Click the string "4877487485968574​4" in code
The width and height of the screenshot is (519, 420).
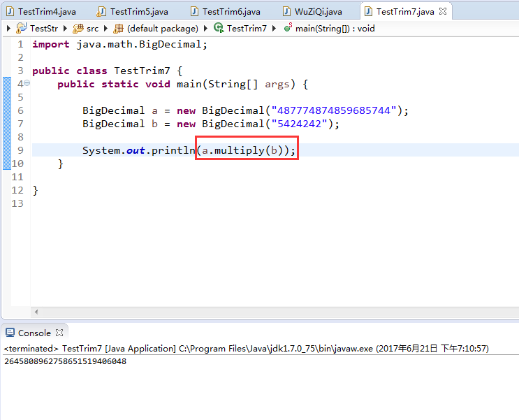(334, 110)
